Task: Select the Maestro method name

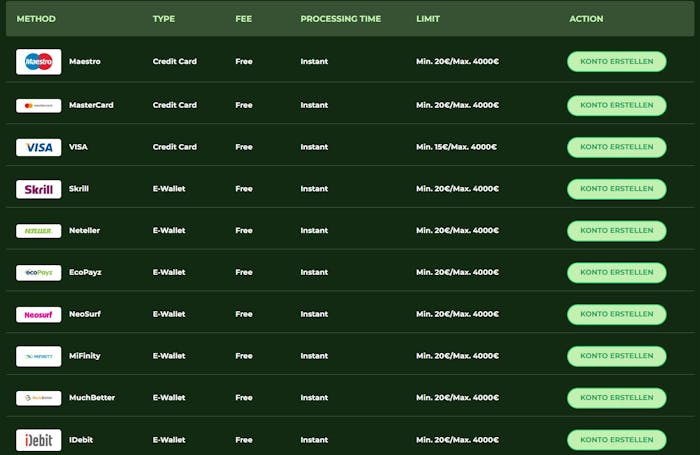Action: (x=85, y=62)
